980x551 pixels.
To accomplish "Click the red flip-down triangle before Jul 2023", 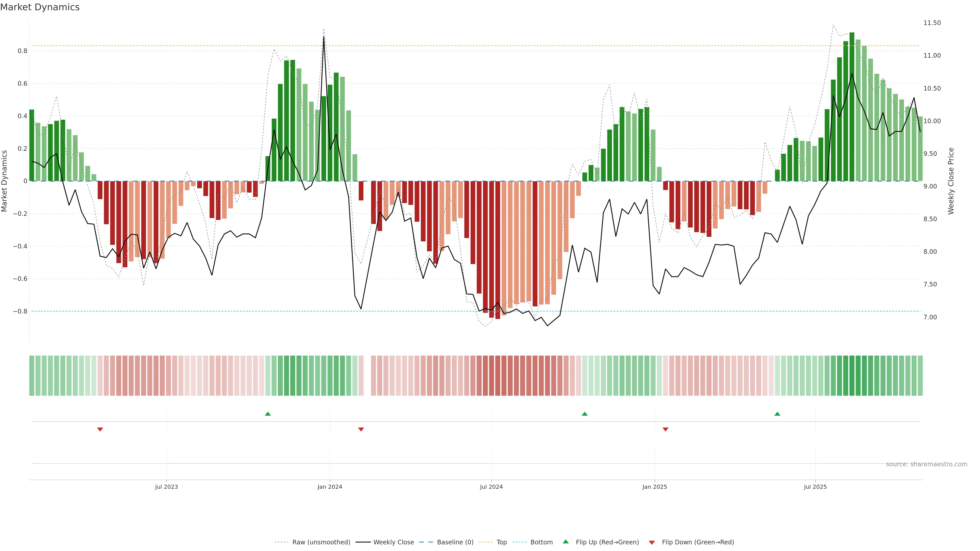I will click(100, 429).
